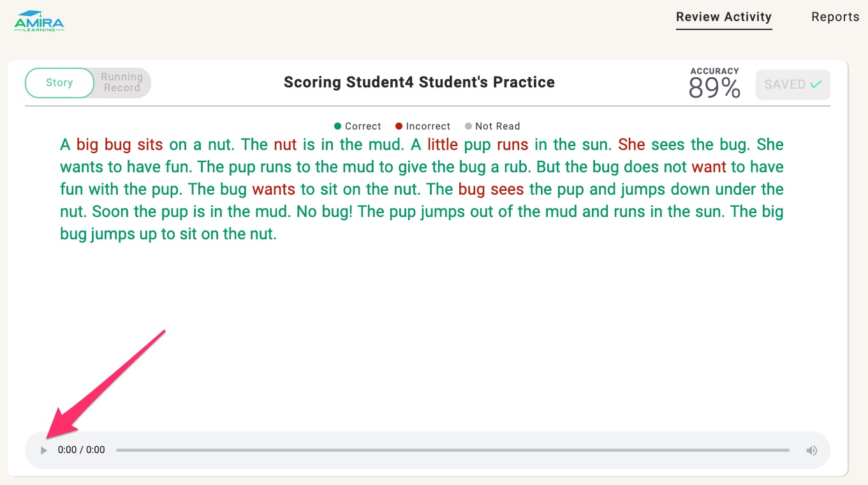Screen dimensions: 868x485
Task: Click the checkmark on the SAVED button
Action: point(815,84)
